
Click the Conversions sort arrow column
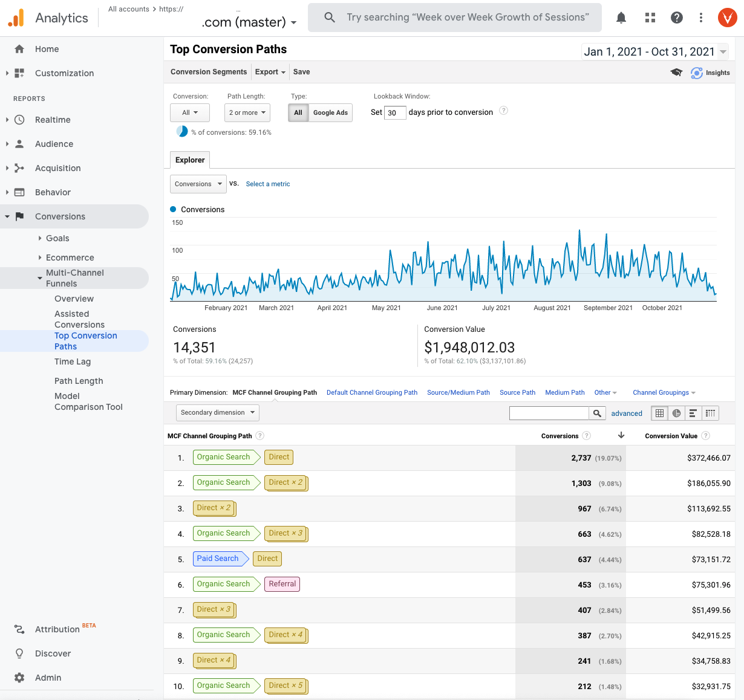pyautogui.click(x=621, y=435)
